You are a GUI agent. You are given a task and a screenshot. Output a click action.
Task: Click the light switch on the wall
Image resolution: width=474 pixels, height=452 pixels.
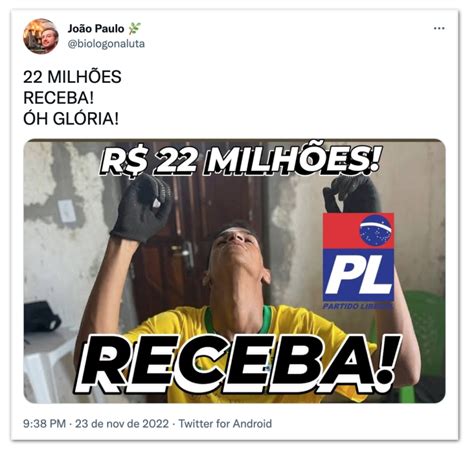point(67,211)
